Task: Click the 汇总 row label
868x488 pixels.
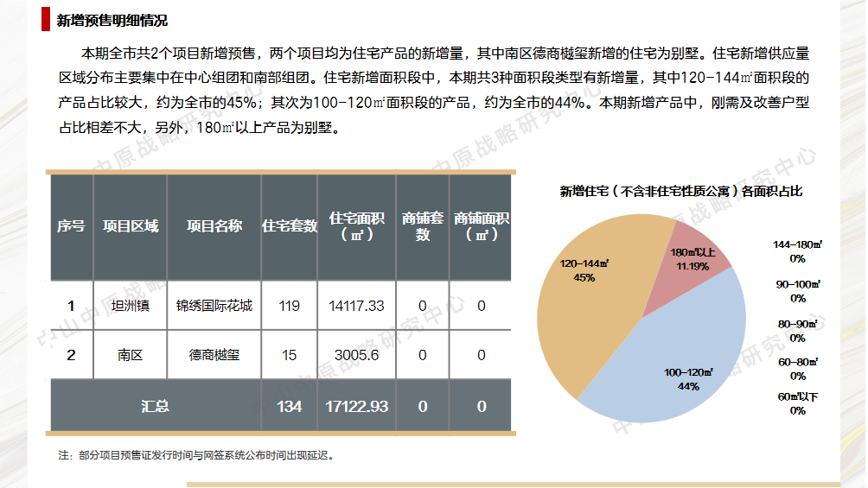Action: point(156,406)
